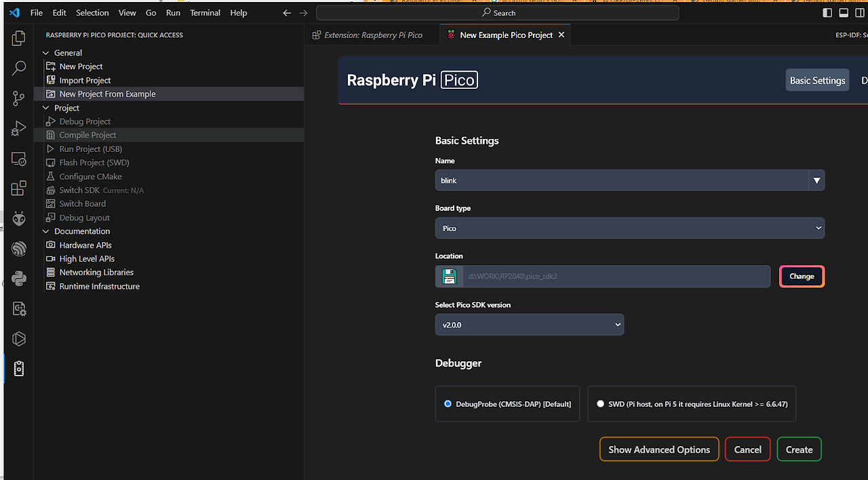Click the Change location button
This screenshot has width=868, height=480.
802,276
